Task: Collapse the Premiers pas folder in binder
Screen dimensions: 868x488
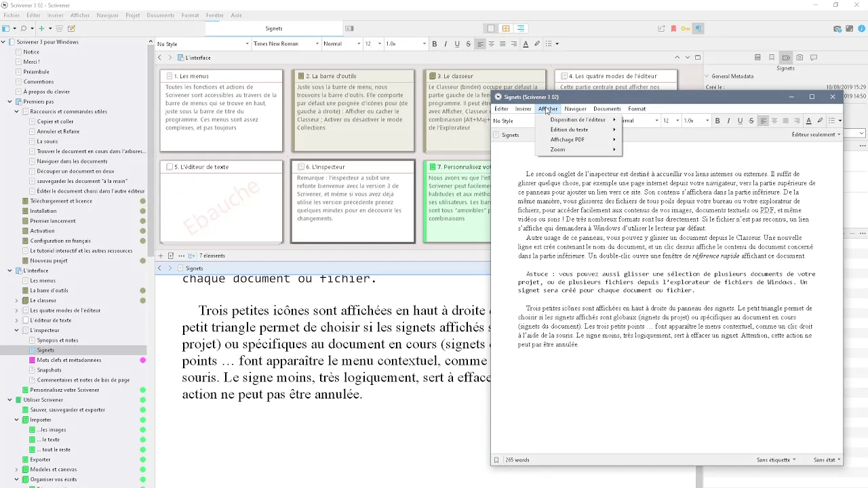Action: pyautogui.click(x=10, y=102)
